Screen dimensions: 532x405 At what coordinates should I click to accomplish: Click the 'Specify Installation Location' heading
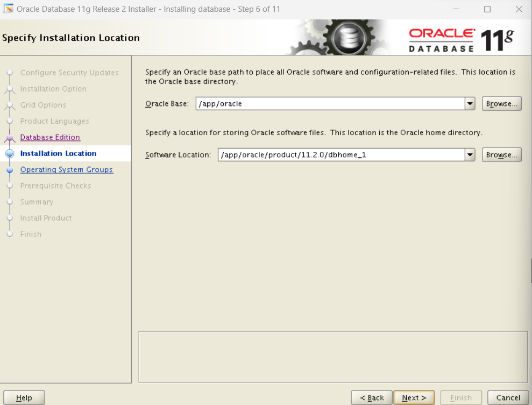(71, 38)
